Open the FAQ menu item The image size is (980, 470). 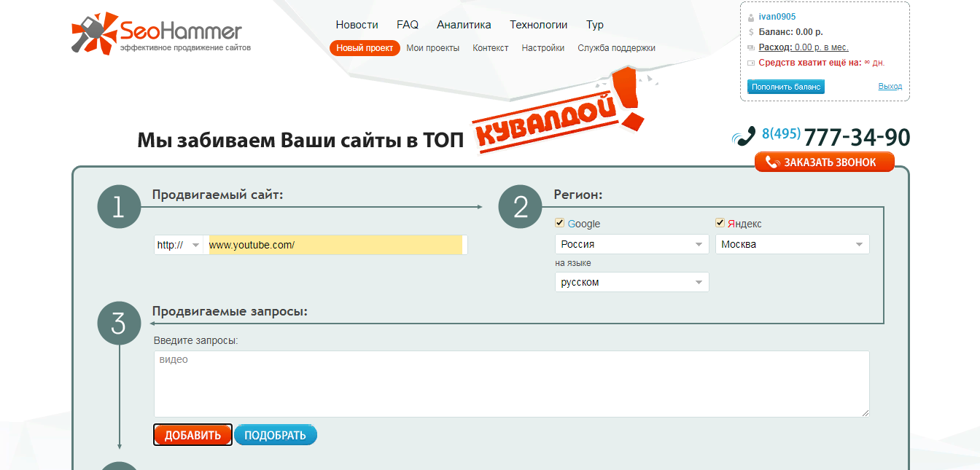[x=408, y=25]
